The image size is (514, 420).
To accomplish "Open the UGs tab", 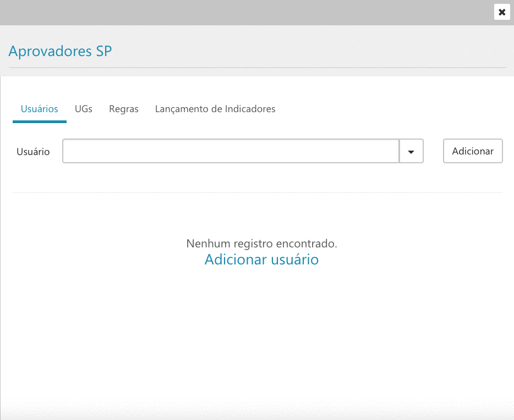I will click(x=84, y=109).
